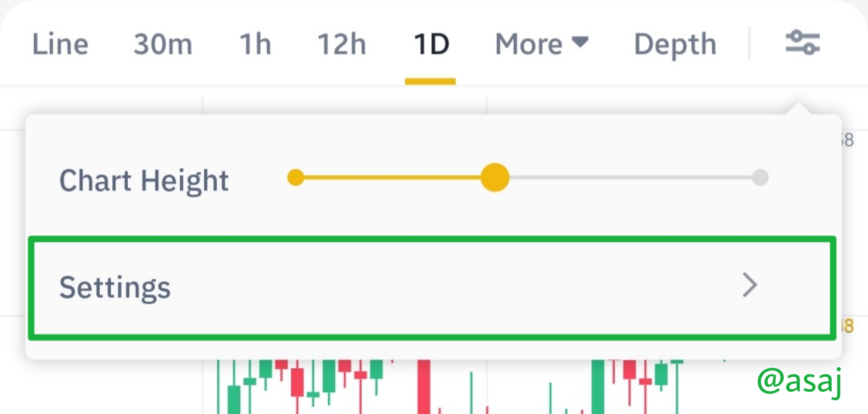This screenshot has height=414, width=868.
Task: Set Chart Height to maximum grey dot
Action: 760,177
